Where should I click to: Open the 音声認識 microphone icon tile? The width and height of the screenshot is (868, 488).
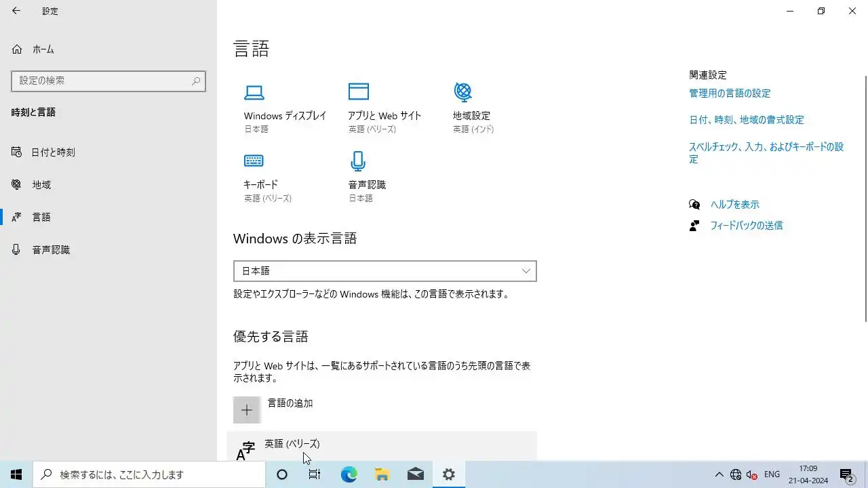[x=358, y=161]
